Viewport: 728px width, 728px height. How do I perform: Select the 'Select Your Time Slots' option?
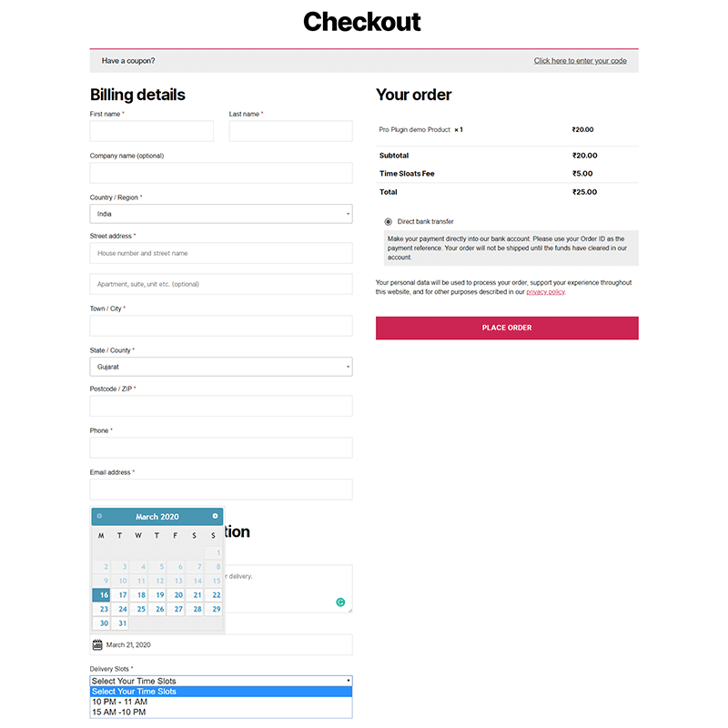[134, 692]
